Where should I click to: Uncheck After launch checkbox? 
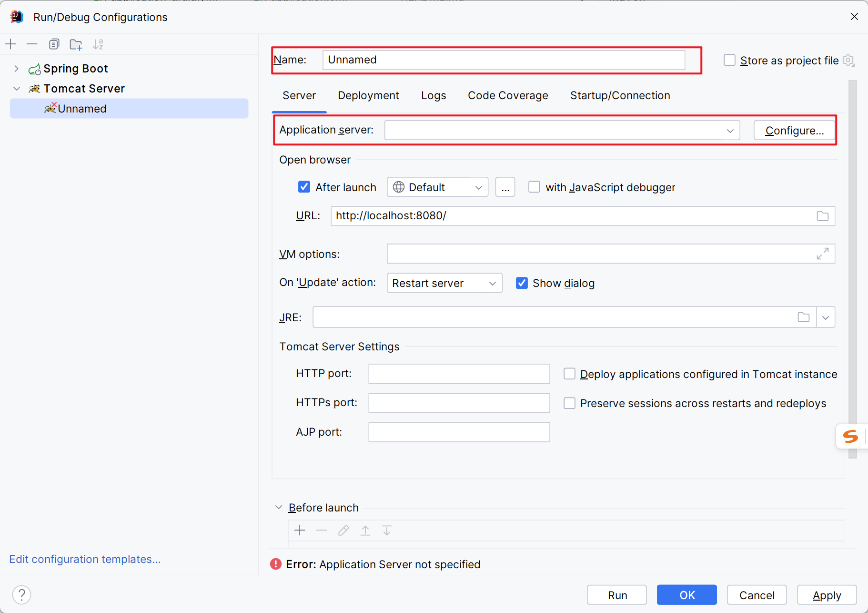tap(304, 187)
